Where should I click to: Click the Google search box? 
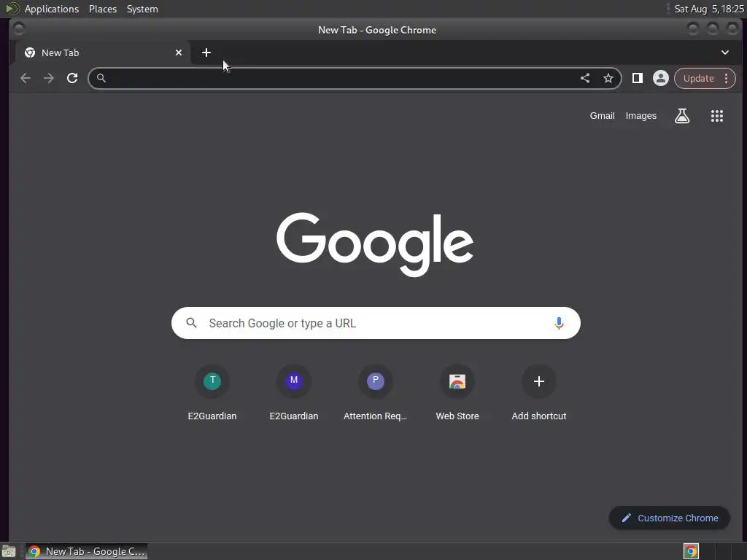tap(376, 323)
